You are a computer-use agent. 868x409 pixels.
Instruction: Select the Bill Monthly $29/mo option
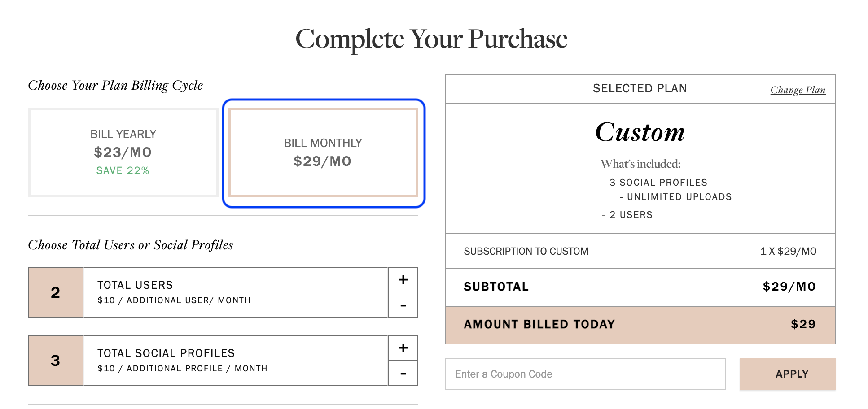(323, 152)
